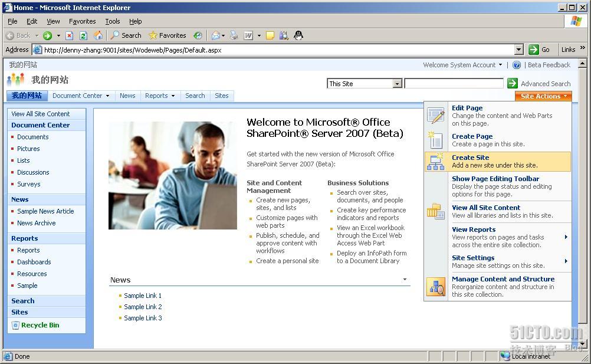Viewport: 591px width, 364px height.
Task: Open the View menu
Action: click(x=53, y=21)
